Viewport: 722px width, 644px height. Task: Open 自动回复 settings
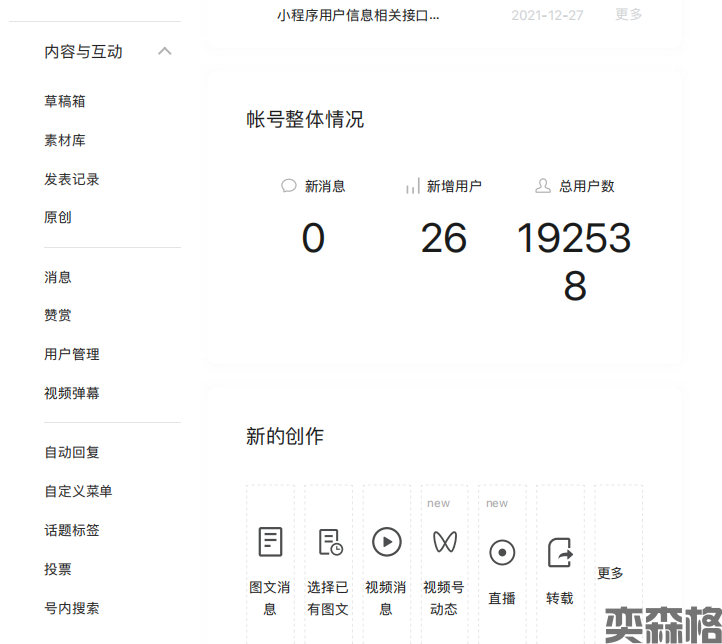click(x=72, y=452)
